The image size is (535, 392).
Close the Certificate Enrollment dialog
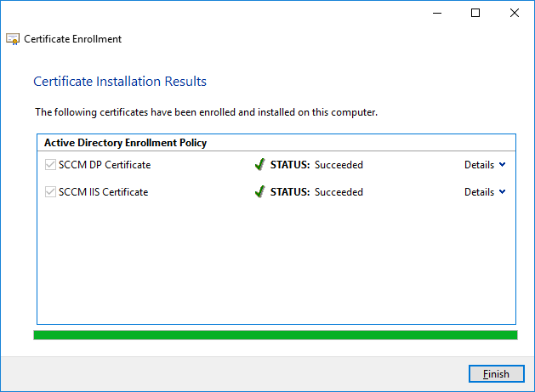[x=515, y=13]
